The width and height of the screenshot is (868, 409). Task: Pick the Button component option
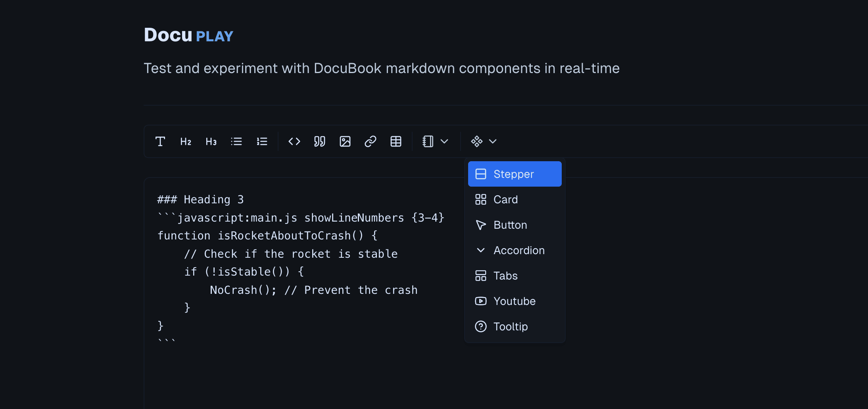pyautogui.click(x=510, y=225)
